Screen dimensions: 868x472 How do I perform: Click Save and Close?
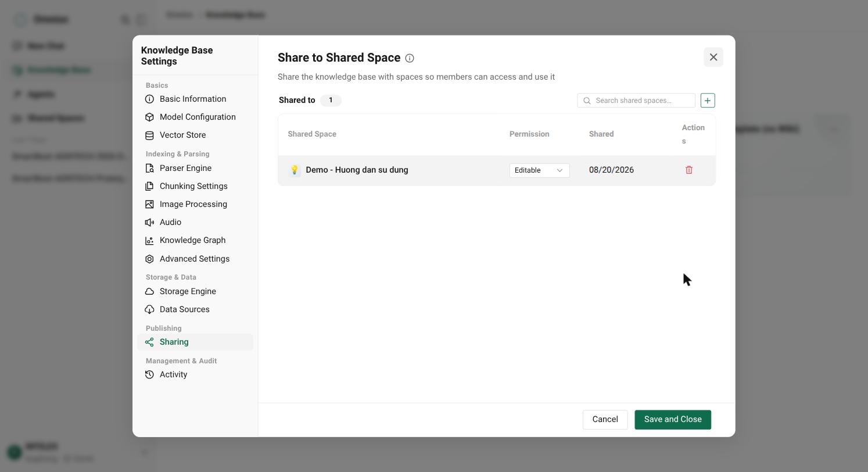coord(673,420)
